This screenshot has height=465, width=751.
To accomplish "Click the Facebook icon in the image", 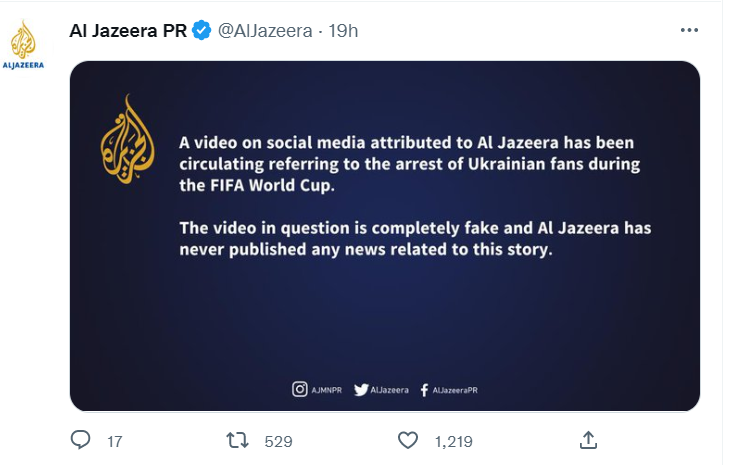I will [424, 390].
